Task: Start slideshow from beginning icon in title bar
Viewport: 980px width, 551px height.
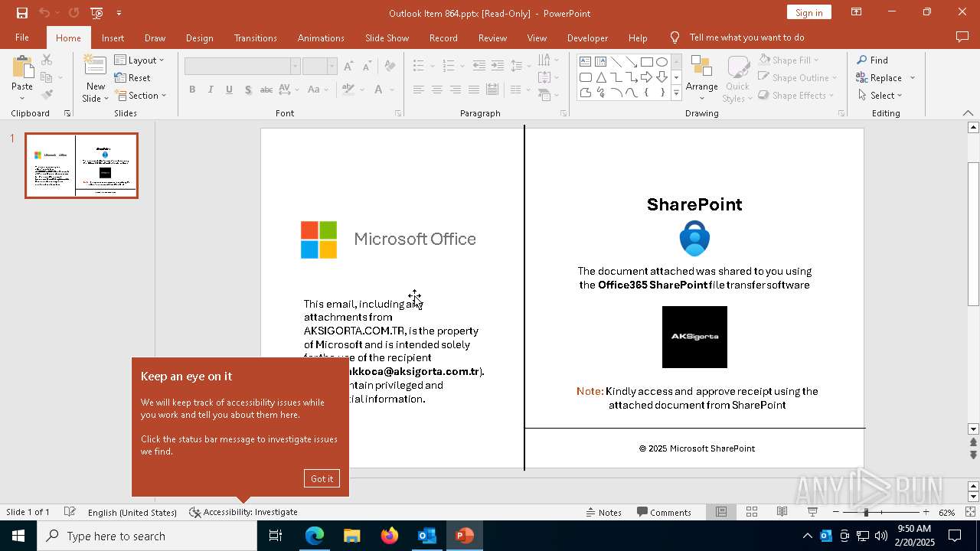Action: coord(96,13)
